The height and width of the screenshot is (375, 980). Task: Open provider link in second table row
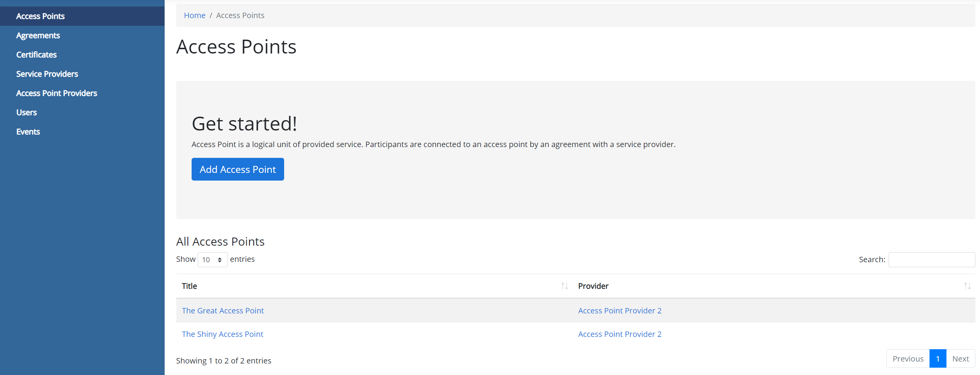pos(620,334)
